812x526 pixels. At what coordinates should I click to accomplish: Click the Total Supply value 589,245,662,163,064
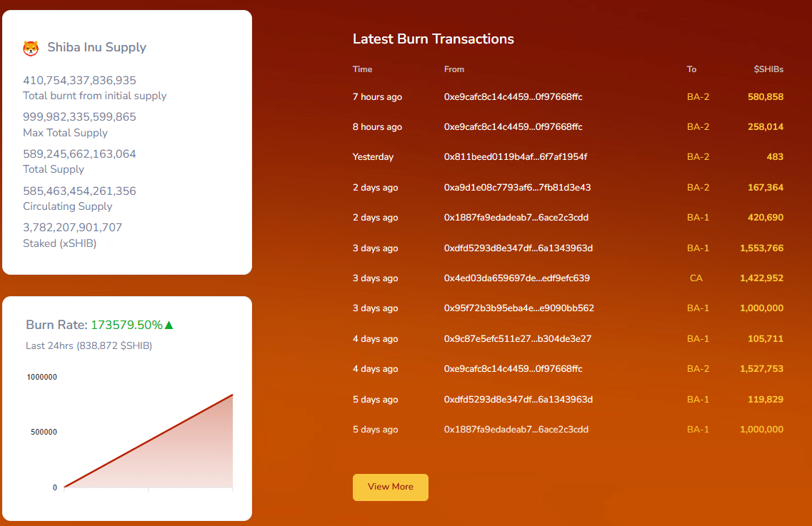click(x=79, y=153)
